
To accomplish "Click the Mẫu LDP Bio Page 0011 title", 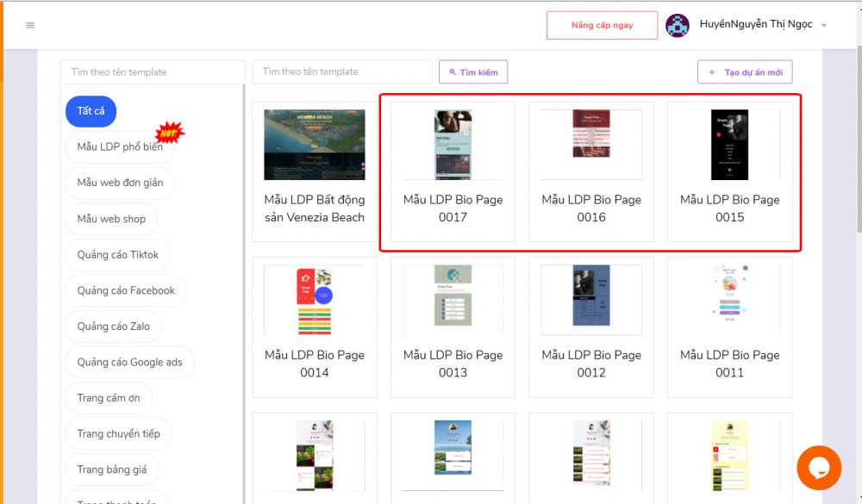I will click(729, 364).
